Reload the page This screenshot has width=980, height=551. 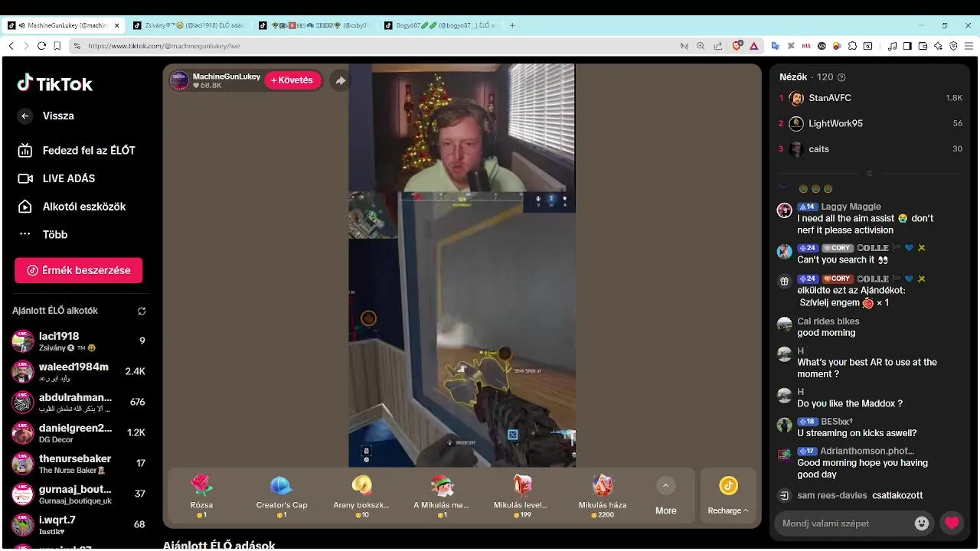tap(41, 46)
